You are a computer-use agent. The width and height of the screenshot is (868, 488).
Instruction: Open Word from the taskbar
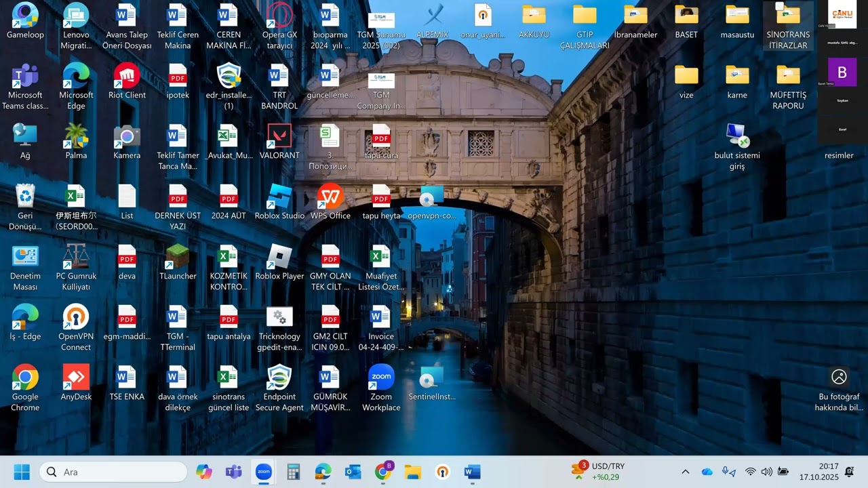click(473, 472)
